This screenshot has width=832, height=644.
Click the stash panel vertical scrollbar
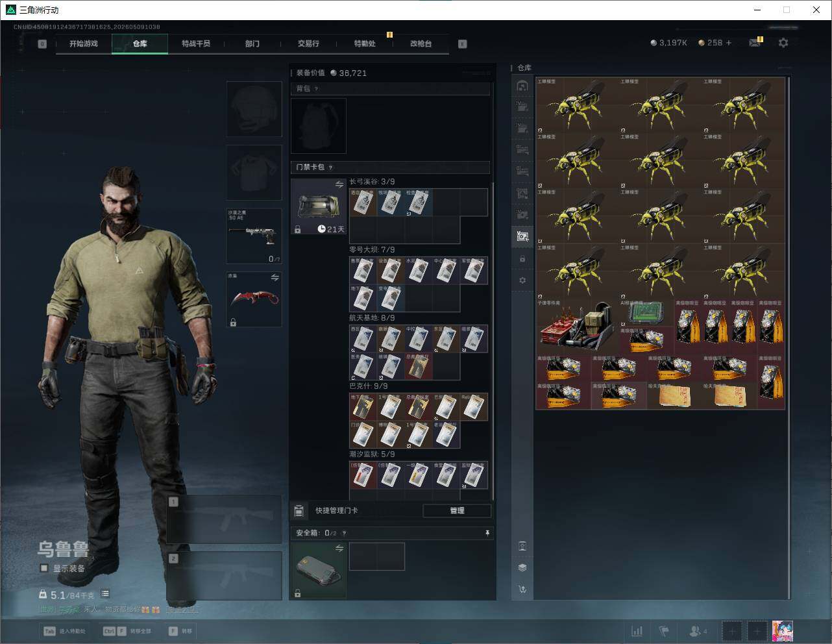click(789, 338)
